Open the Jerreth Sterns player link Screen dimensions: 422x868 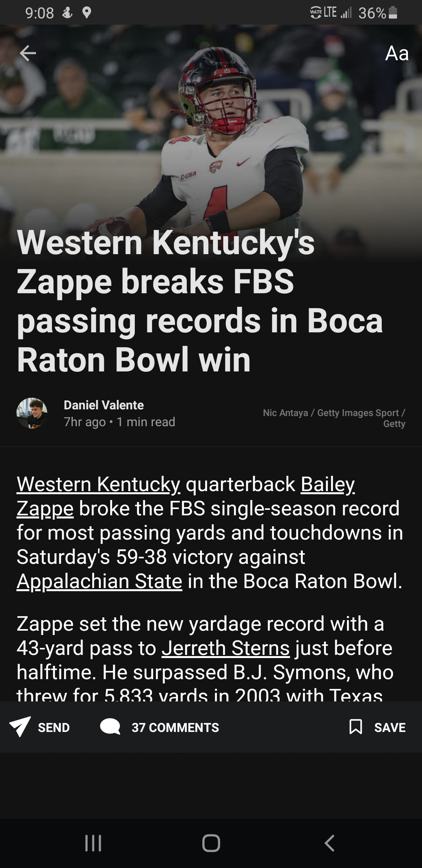coord(226,648)
